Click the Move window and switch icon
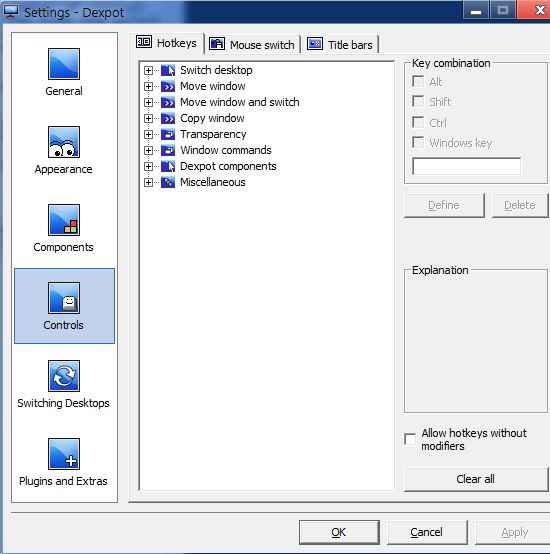Viewport: 550px width, 554px height. click(x=168, y=102)
